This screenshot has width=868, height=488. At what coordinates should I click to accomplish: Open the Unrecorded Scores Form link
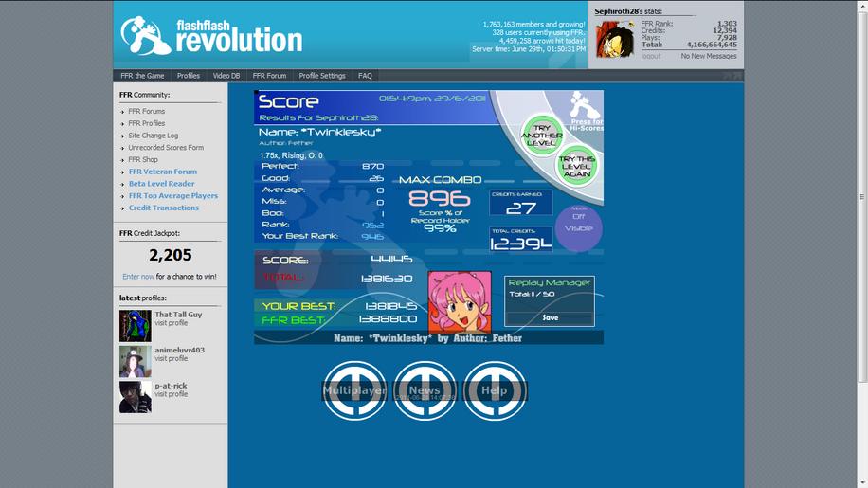(x=166, y=148)
